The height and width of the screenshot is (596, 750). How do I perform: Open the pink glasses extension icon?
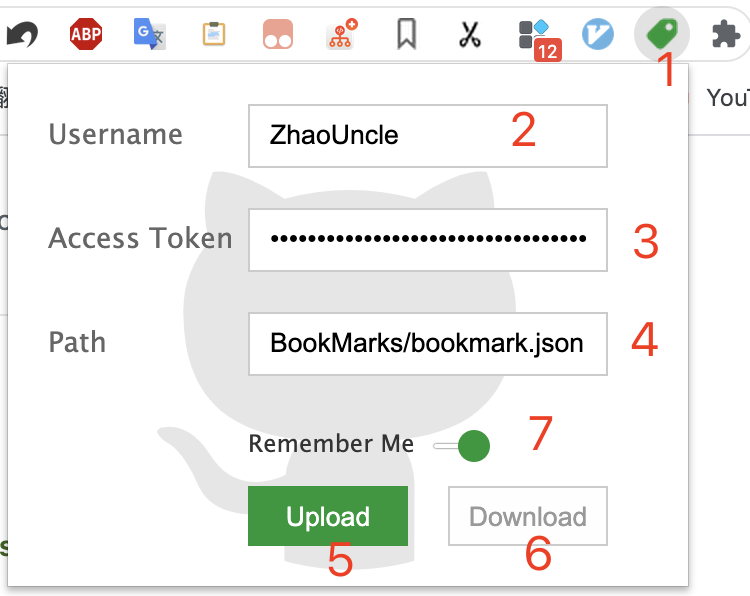click(x=278, y=34)
